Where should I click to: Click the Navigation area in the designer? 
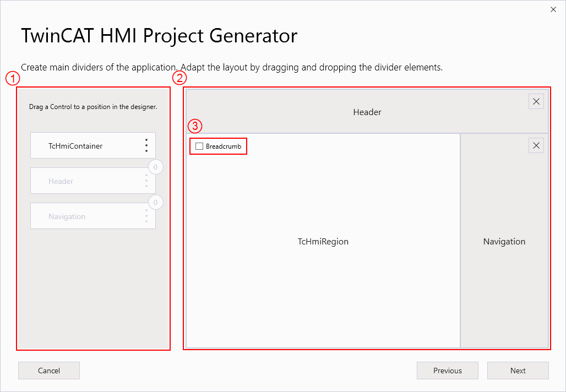click(504, 241)
